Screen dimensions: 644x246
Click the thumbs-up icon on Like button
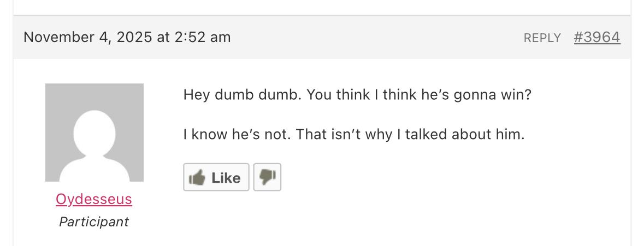point(197,178)
